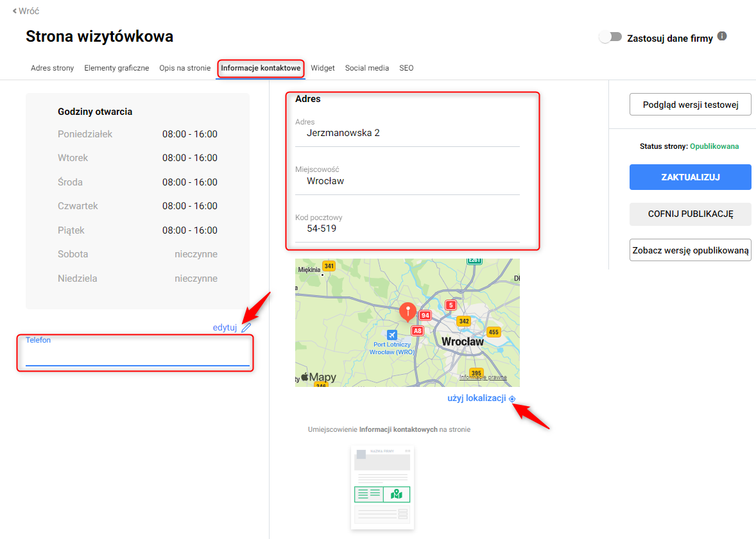
Task: Click the airport icon on the map
Action: click(392, 334)
